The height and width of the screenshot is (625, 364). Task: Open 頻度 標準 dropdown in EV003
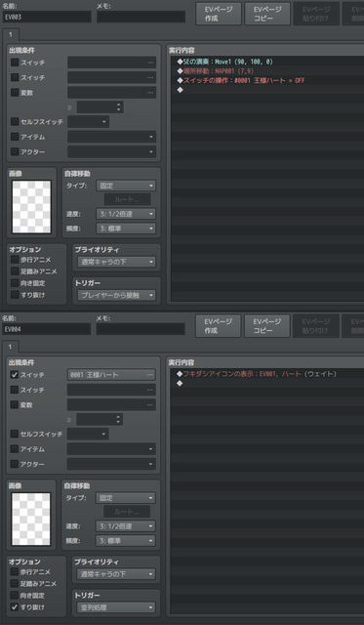click(x=126, y=229)
